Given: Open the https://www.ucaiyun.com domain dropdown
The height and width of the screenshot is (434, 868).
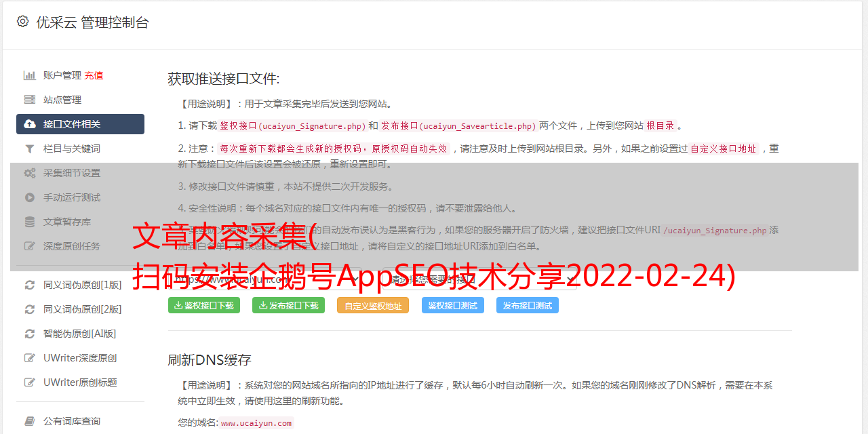Looking at the screenshot, I should (264, 279).
